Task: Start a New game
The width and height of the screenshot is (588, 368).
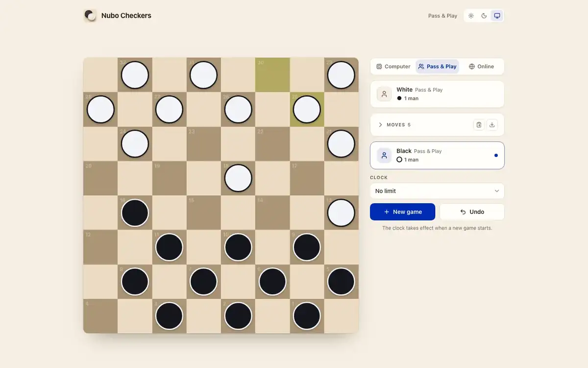Action: coord(402,212)
